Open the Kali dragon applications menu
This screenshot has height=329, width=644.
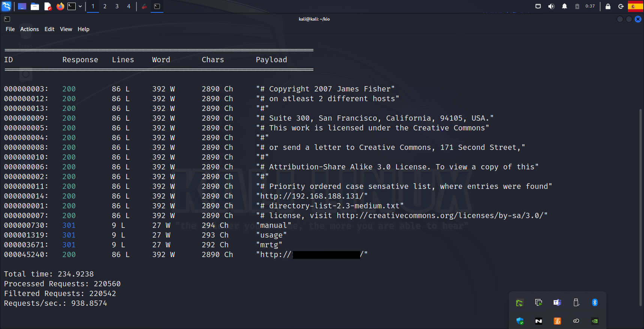pos(7,6)
